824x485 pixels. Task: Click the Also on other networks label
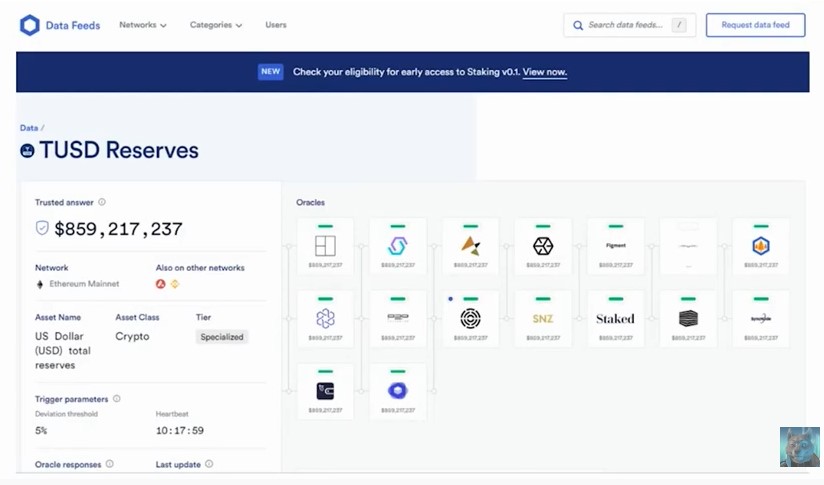coord(200,267)
